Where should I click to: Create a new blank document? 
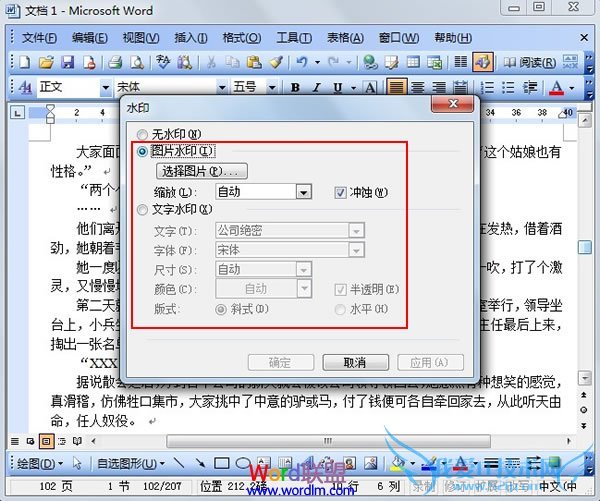point(25,62)
